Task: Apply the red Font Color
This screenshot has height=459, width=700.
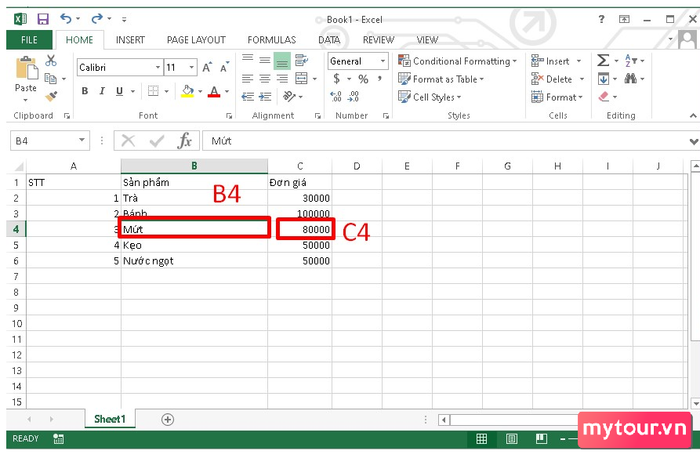Action: 214,92
